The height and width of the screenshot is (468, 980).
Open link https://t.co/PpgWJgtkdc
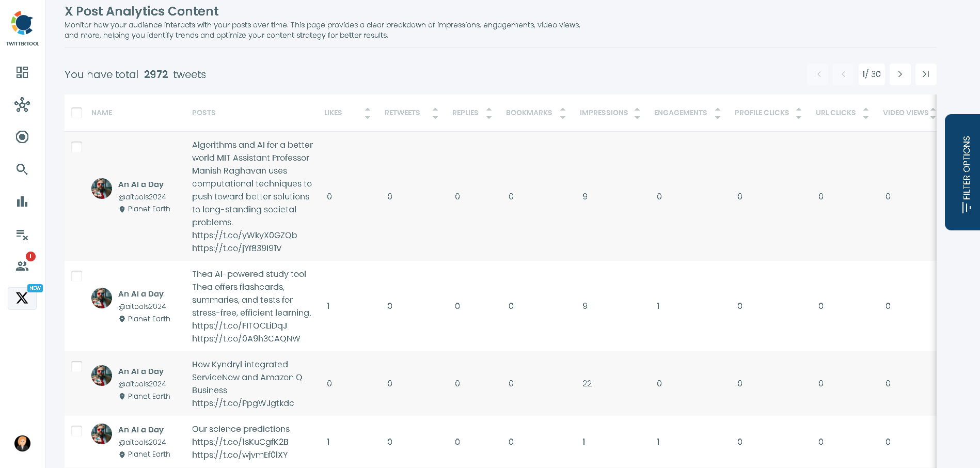[243, 403]
